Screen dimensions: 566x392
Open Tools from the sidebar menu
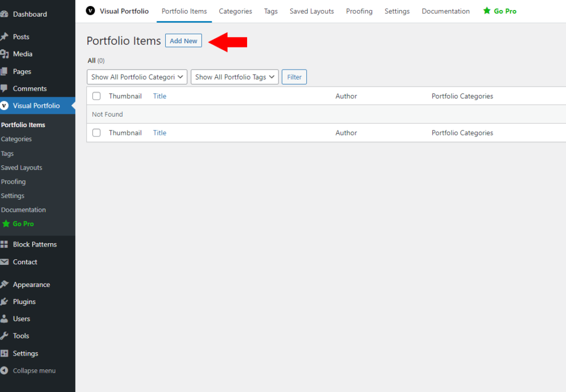(x=21, y=336)
